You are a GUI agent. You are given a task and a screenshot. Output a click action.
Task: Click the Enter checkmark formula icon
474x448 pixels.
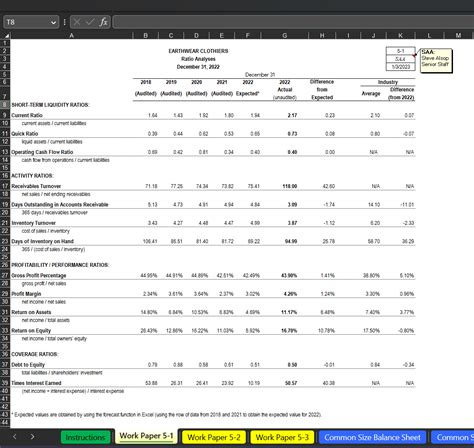(x=90, y=22)
